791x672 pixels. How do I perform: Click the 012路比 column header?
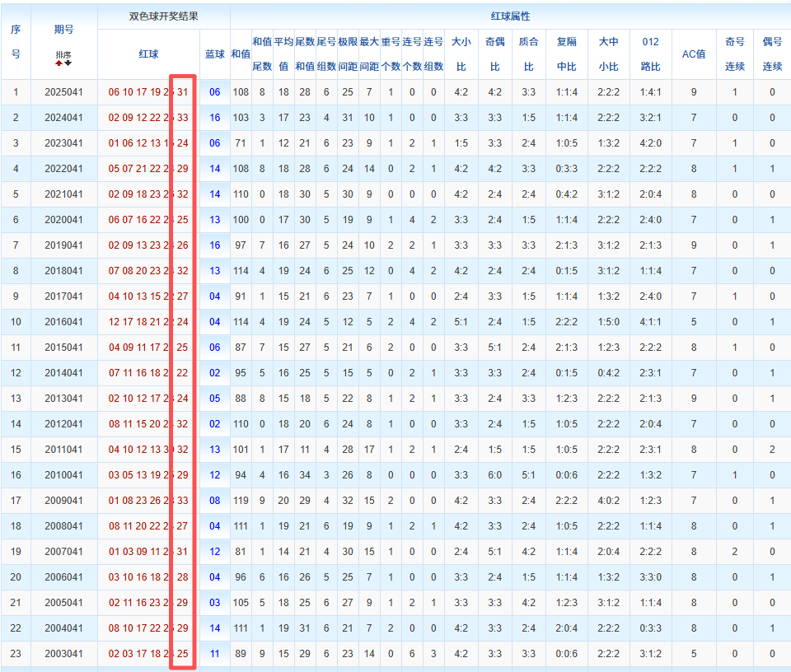650,54
